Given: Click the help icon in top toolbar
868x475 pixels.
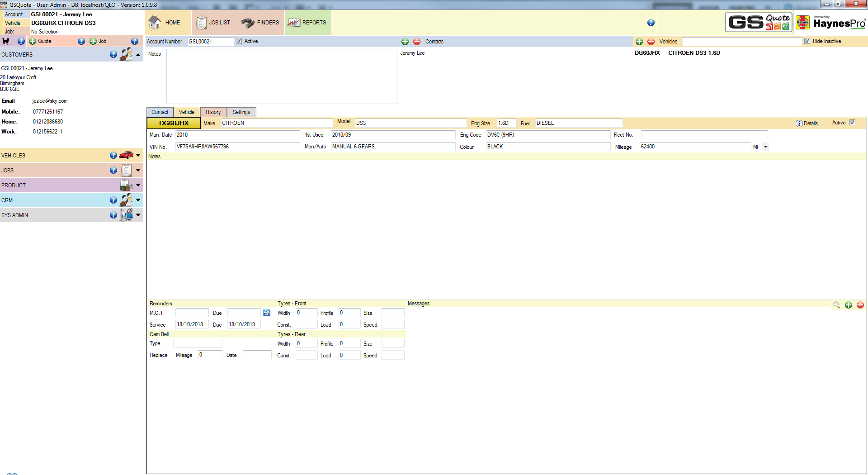Looking at the screenshot, I should click(x=651, y=23).
